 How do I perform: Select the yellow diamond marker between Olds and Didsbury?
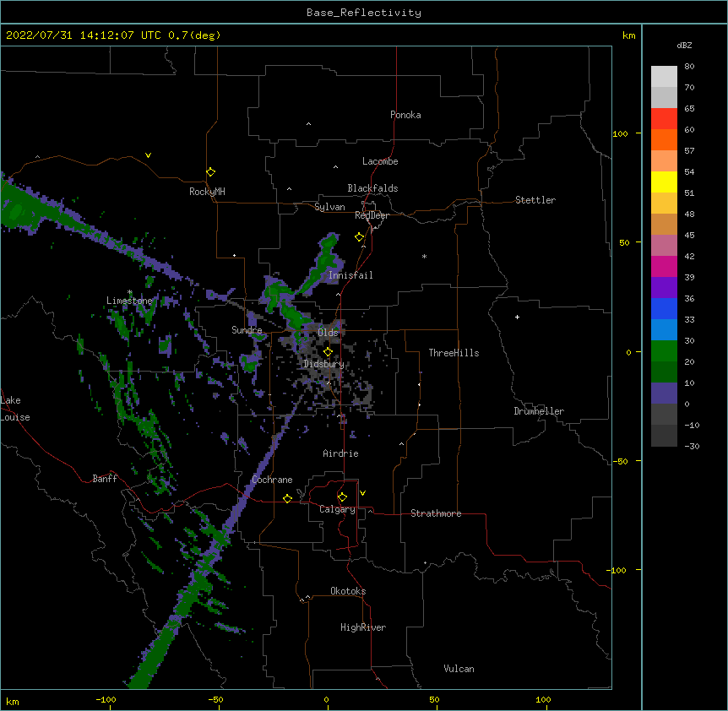pyautogui.click(x=328, y=351)
